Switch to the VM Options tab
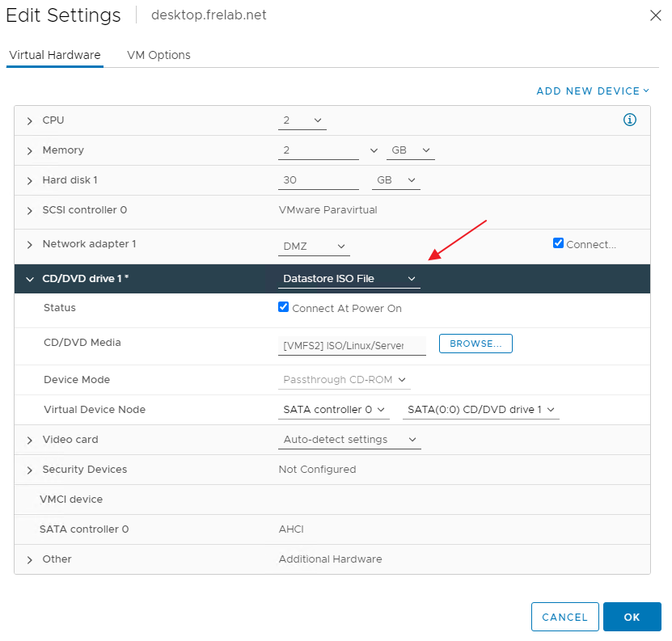The width and height of the screenshot is (672, 641). pos(158,55)
